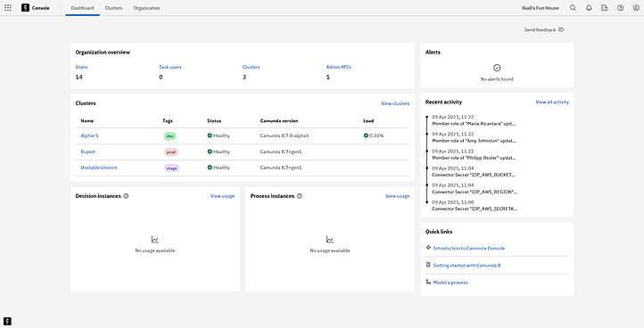The height and width of the screenshot is (328, 644).
Task: Click the Process instances info icon
Action: tap(300, 196)
